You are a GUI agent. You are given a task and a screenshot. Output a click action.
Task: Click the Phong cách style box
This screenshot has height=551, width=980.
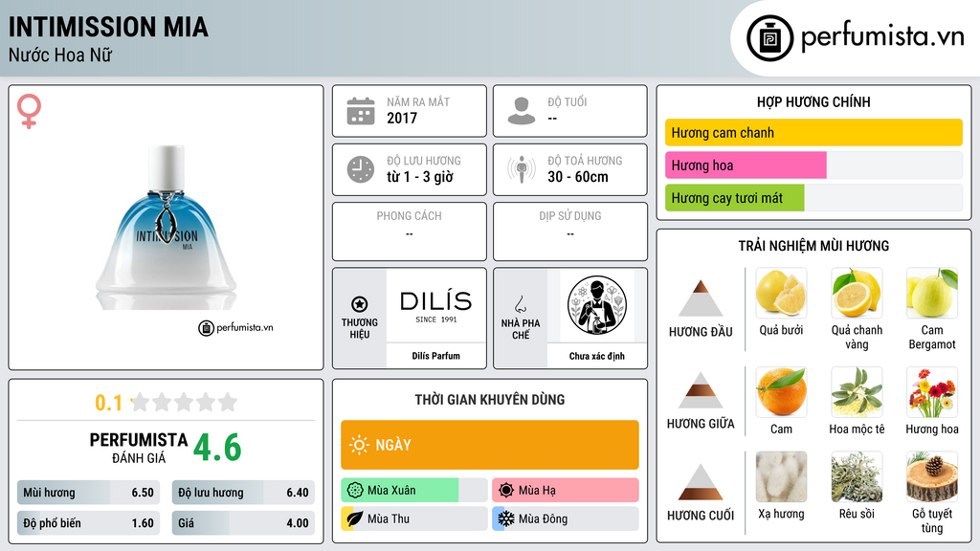[x=410, y=231]
